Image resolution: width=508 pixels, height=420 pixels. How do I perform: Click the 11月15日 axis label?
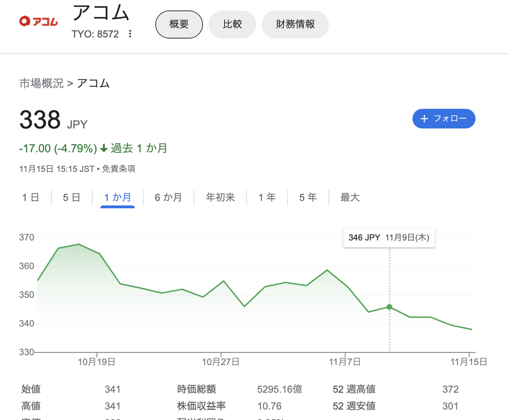coord(469,362)
